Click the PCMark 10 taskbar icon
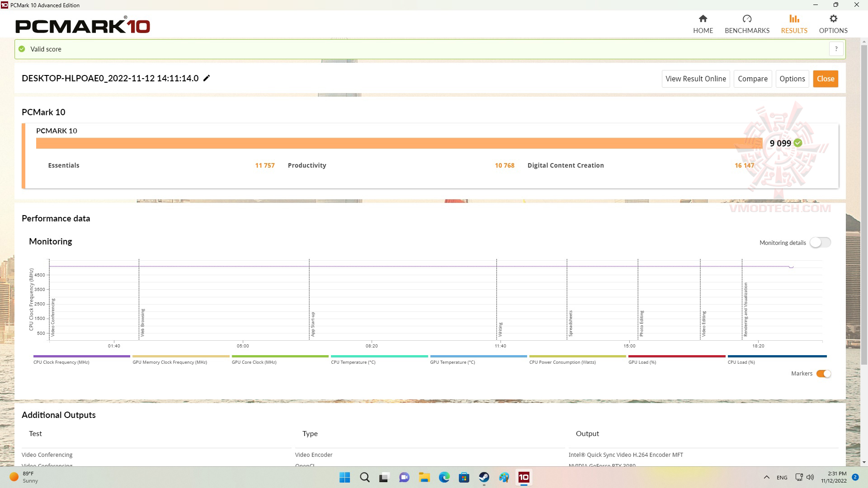Screen dimensions: 868x488 click(x=524, y=477)
